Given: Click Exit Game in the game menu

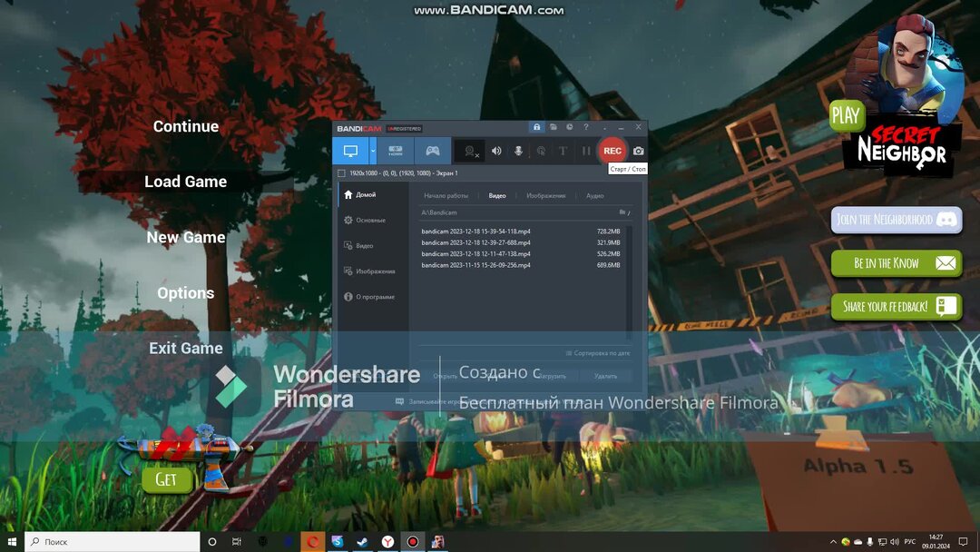Looking at the screenshot, I should [x=186, y=349].
